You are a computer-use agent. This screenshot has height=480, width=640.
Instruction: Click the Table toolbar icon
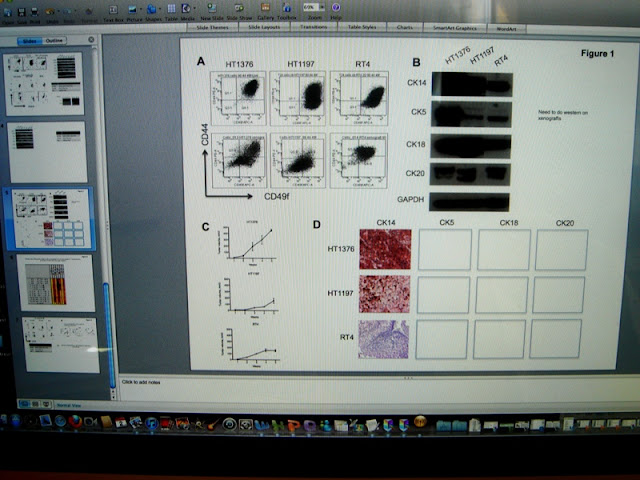[171, 9]
